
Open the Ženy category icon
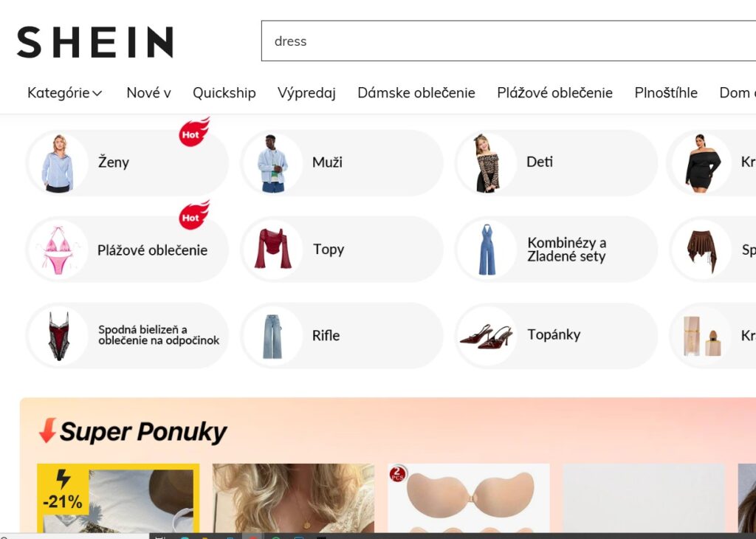tap(58, 163)
